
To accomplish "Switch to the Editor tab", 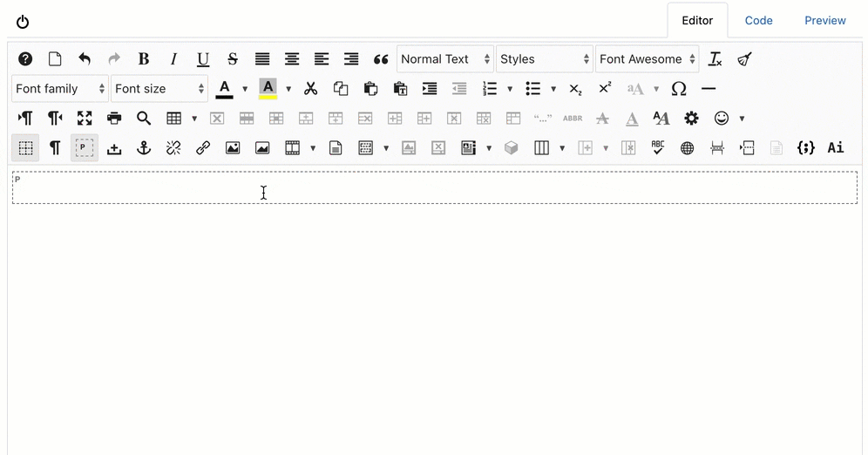I will [x=697, y=20].
